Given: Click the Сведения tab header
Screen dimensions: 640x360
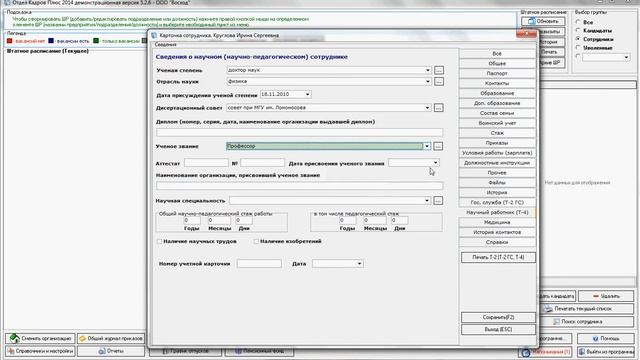Looking at the screenshot, I should pyautogui.click(x=165, y=44).
